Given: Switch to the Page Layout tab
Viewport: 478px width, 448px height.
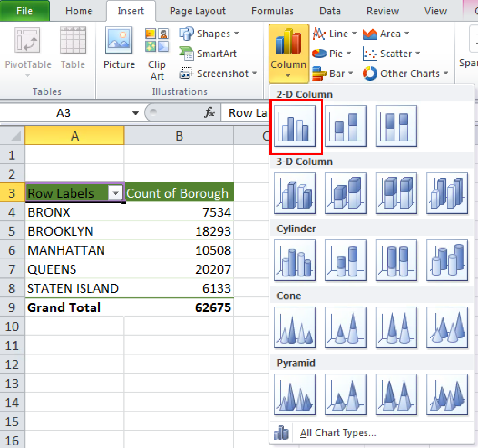Looking at the screenshot, I should (x=198, y=11).
